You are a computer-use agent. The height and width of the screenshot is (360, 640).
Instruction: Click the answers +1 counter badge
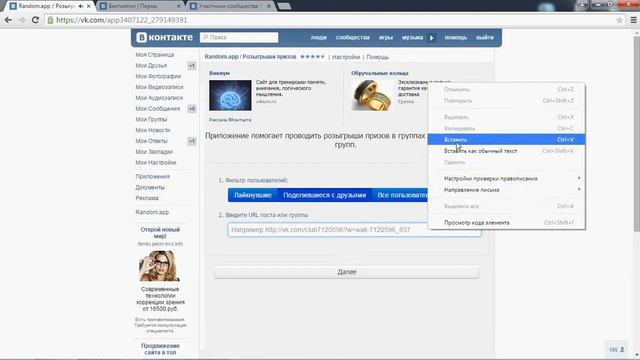point(191,141)
